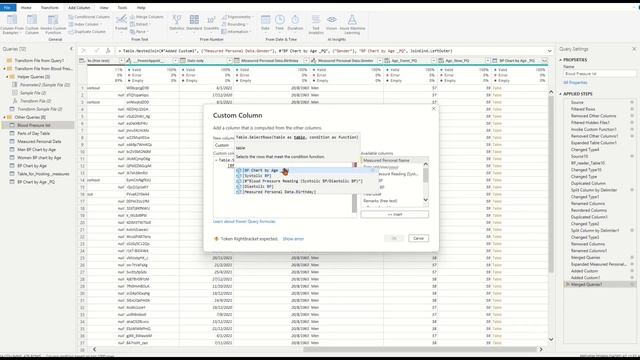The width and height of the screenshot is (640, 360).
Task: Close the Query Settings pane
Action: click(634, 49)
